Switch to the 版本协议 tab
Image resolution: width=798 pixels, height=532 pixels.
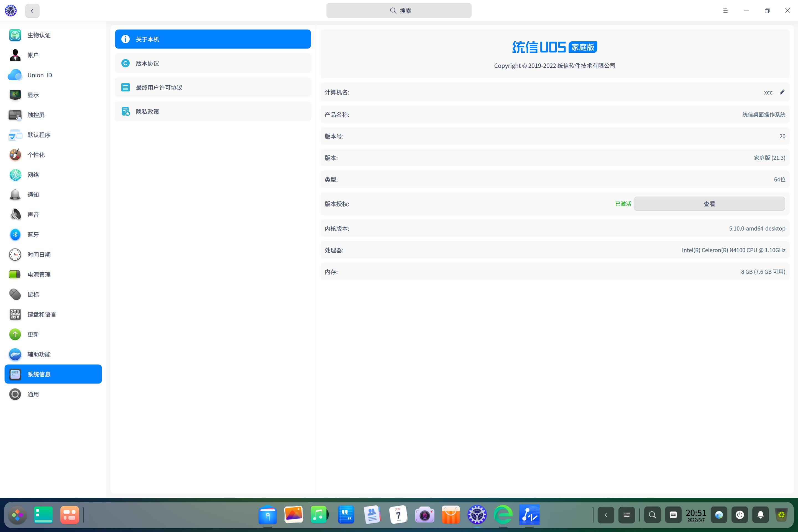213,63
